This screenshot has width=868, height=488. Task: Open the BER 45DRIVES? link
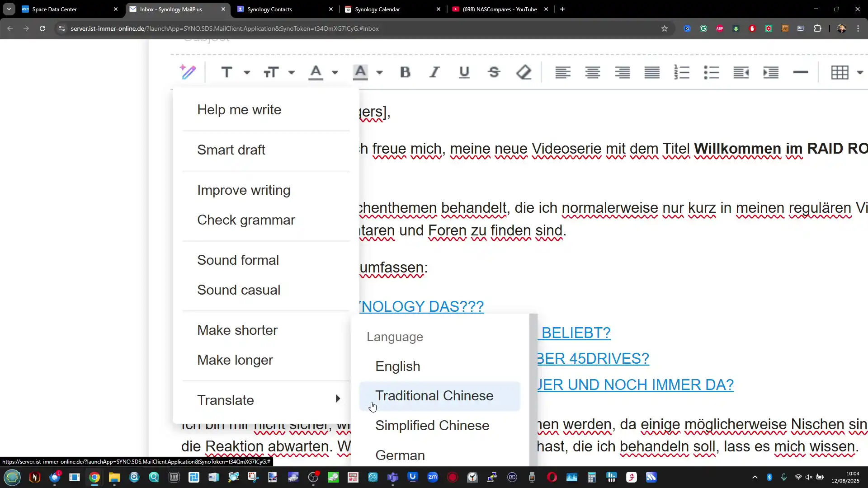[x=593, y=359]
